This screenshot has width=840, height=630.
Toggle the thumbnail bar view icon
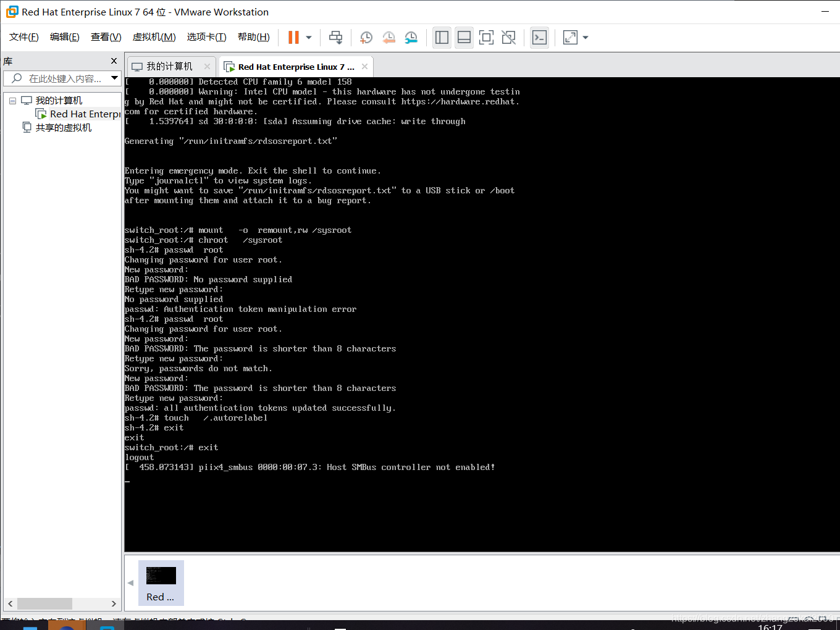click(464, 38)
